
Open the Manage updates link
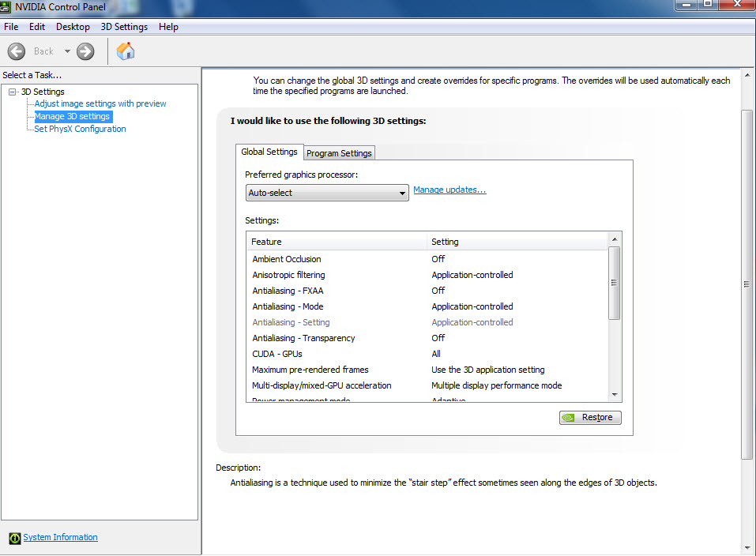pos(449,190)
